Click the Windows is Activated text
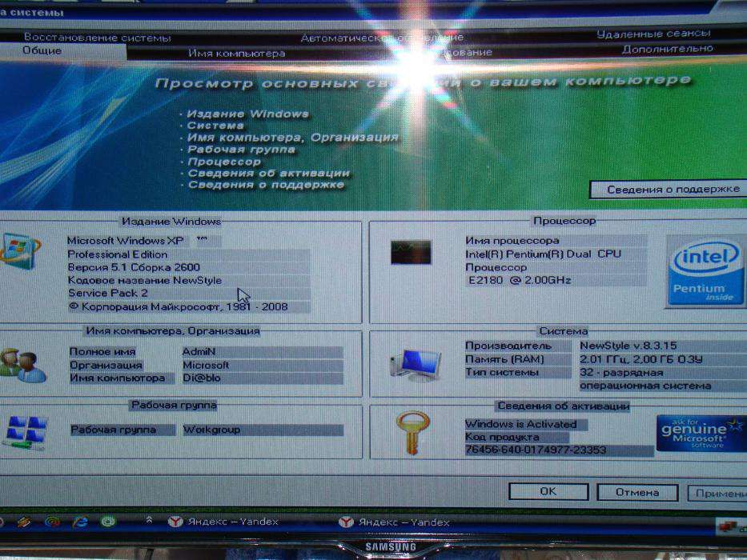Viewport: 747px width, 560px height. coord(520,424)
